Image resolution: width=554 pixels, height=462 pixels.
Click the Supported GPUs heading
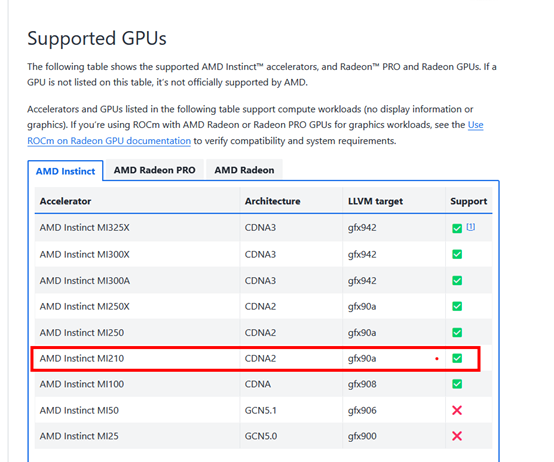tap(97, 38)
